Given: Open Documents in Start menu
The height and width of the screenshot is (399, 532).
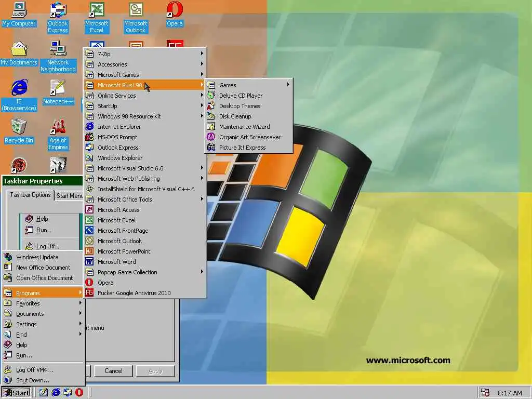Looking at the screenshot, I should point(43,314).
